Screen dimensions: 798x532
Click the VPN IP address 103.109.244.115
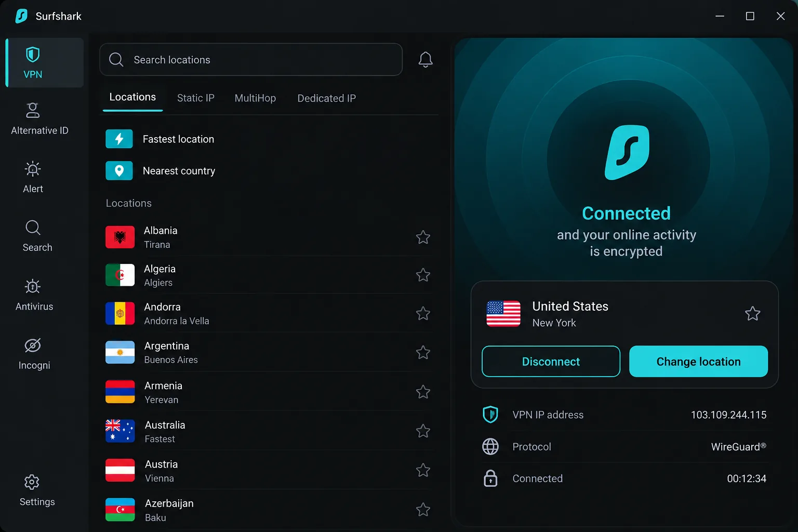[728, 415]
